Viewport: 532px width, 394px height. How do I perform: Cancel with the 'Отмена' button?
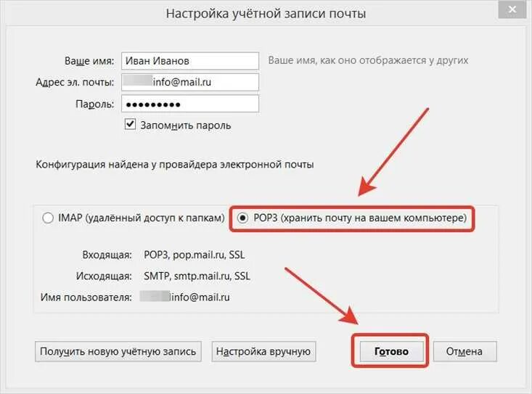point(465,351)
